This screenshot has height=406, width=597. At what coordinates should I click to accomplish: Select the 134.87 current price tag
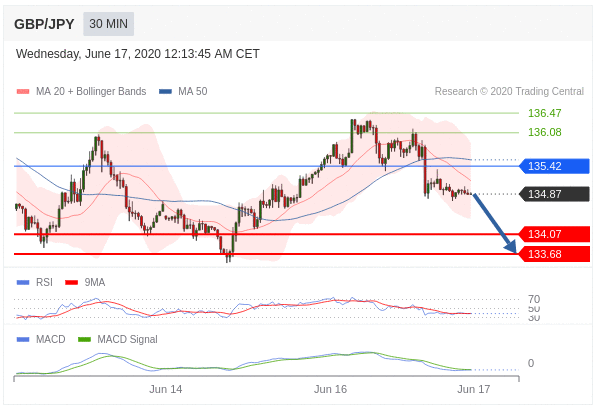(x=554, y=194)
